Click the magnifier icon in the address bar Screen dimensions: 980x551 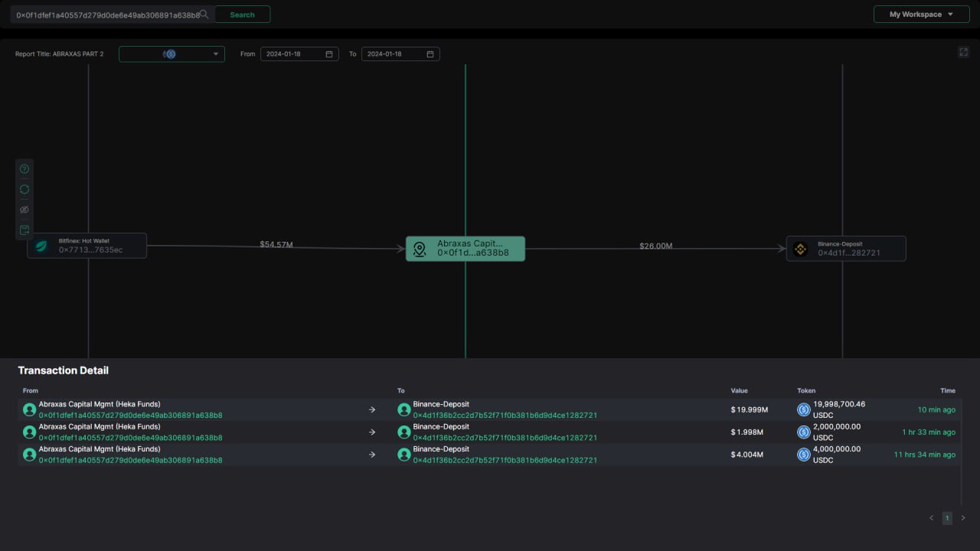tap(204, 15)
